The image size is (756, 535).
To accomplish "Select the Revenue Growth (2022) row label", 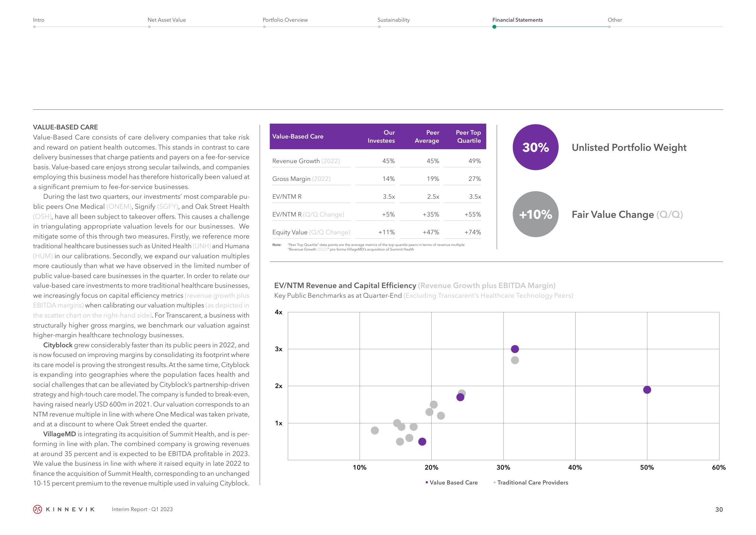I will point(306,161).
